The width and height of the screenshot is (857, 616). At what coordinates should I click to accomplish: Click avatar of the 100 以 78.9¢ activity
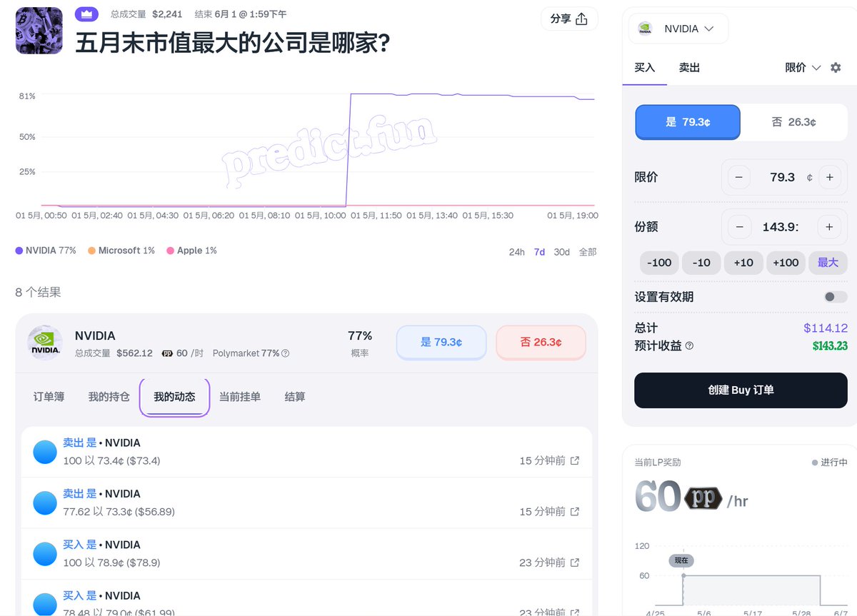click(45, 554)
